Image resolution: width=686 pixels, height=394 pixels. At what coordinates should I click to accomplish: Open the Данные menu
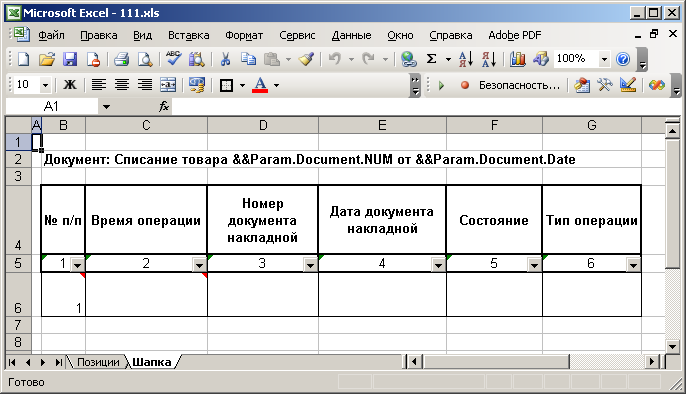click(x=351, y=35)
